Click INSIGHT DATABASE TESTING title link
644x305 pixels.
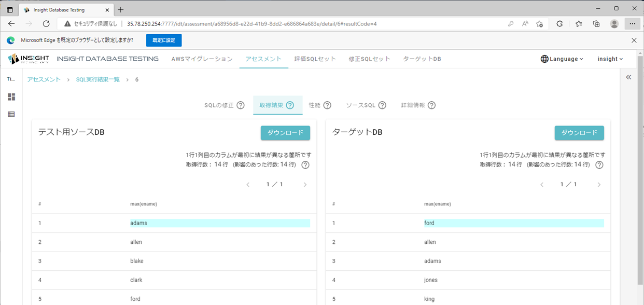pyautogui.click(x=108, y=59)
